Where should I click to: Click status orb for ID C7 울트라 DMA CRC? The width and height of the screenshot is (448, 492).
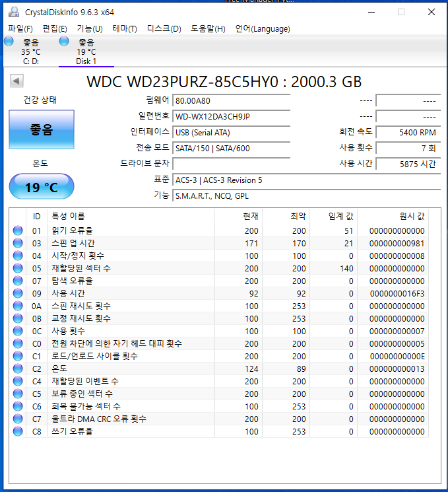click(x=18, y=419)
